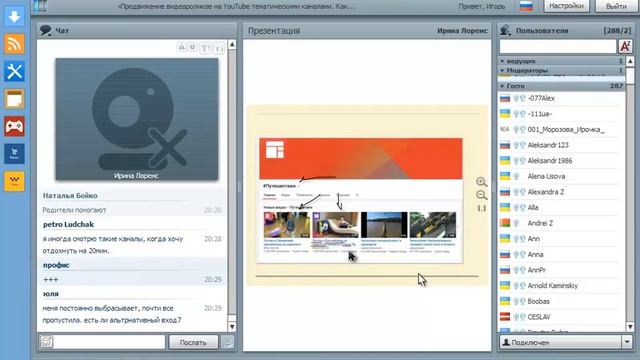Click Привет, Игорь greeting text
640x360 pixels.
click(482, 6)
